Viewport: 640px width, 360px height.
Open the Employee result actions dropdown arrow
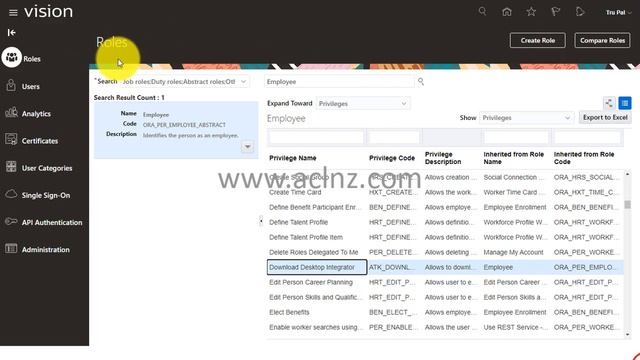(247, 147)
